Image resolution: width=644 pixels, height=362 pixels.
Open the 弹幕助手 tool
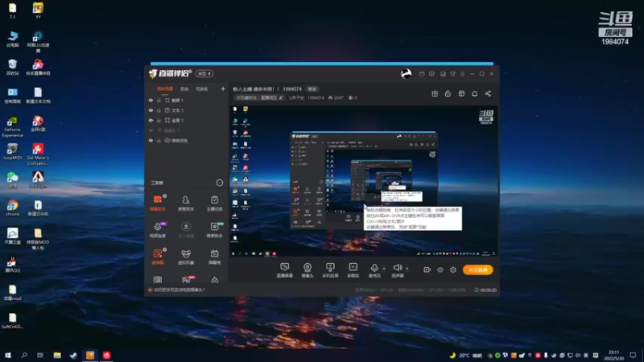(158, 203)
